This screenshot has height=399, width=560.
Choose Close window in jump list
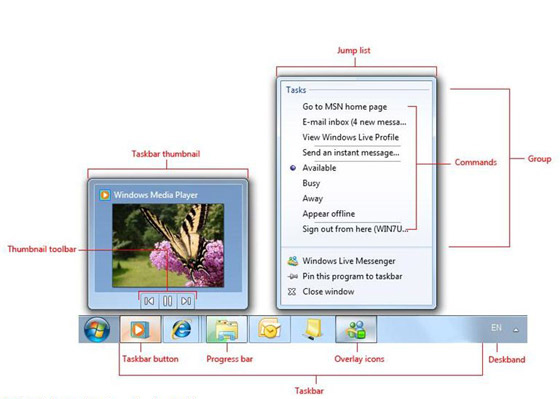click(328, 292)
